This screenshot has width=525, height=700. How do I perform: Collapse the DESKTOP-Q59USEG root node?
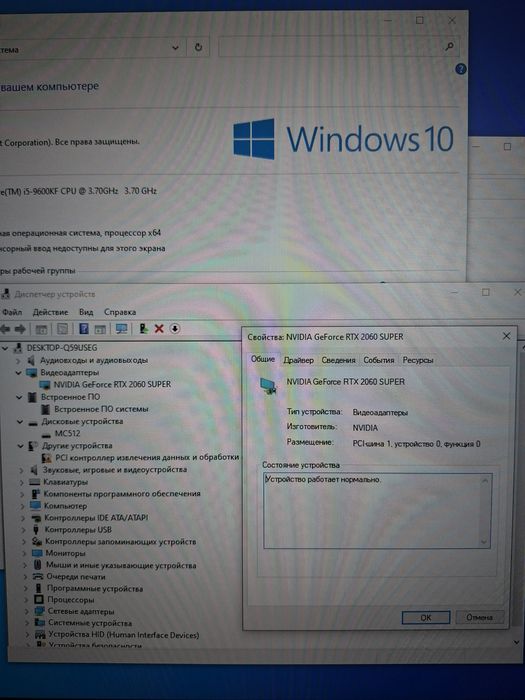click(5, 348)
